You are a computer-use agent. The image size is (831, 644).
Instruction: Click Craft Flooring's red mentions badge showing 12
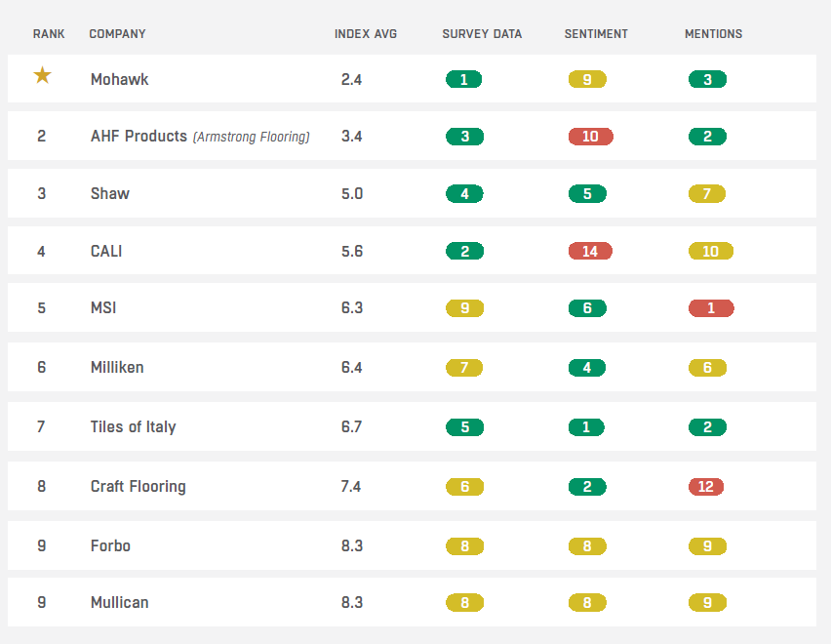tap(706, 487)
